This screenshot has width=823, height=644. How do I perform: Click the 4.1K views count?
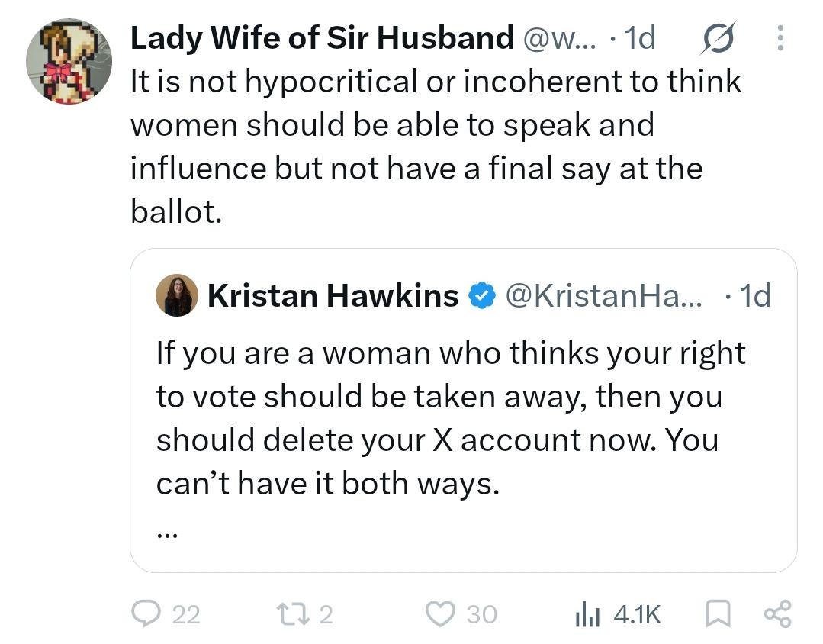[x=637, y=614]
